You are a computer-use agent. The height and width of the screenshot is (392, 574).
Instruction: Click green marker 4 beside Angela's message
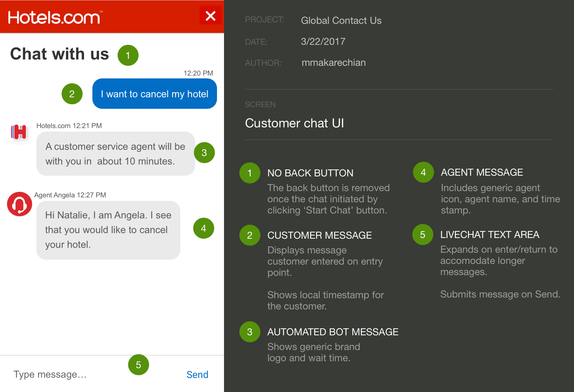tap(203, 228)
